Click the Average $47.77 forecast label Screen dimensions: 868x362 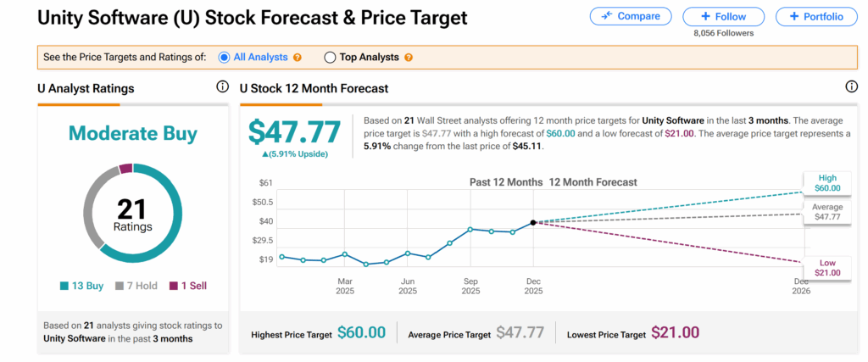tap(827, 212)
